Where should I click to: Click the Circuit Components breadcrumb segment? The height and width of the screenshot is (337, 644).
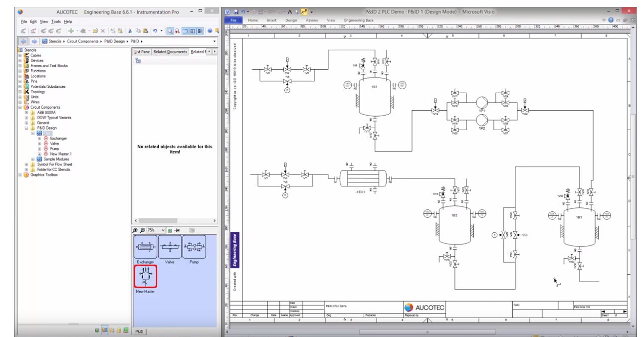(x=83, y=41)
